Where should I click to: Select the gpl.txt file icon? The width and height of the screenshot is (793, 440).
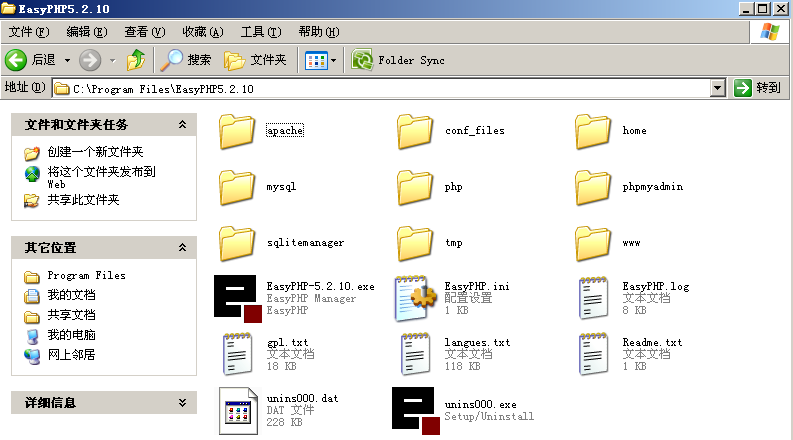pos(237,354)
